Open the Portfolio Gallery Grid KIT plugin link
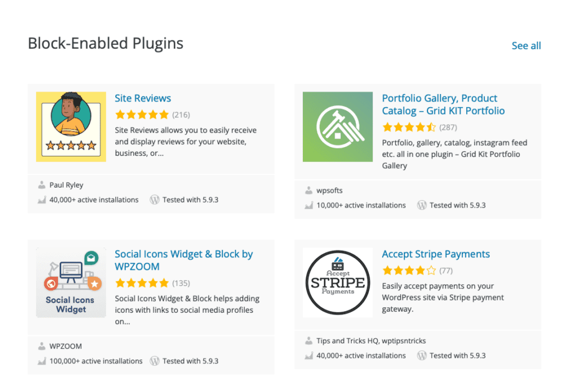The image size is (569, 392). [439, 104]
